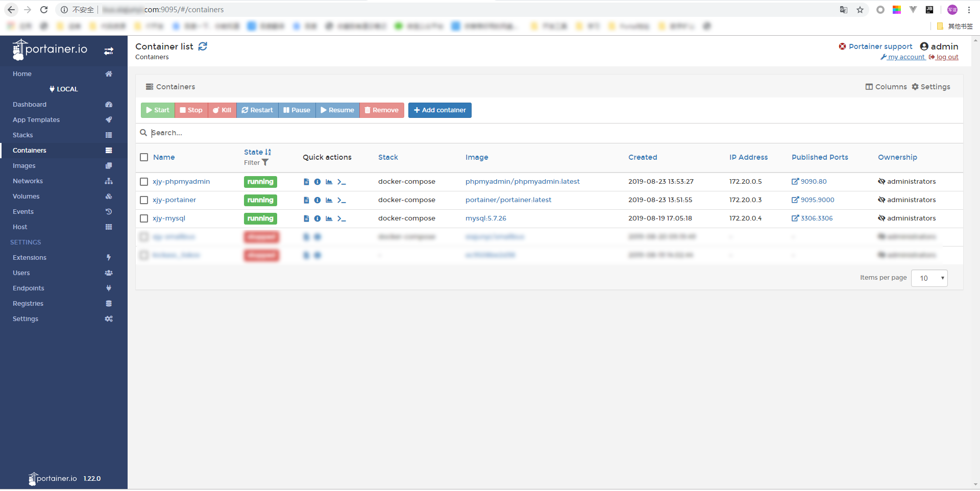
Task: Open console icon for xjy-mysql
Action: pyautogui.click(x=341, y=218)
